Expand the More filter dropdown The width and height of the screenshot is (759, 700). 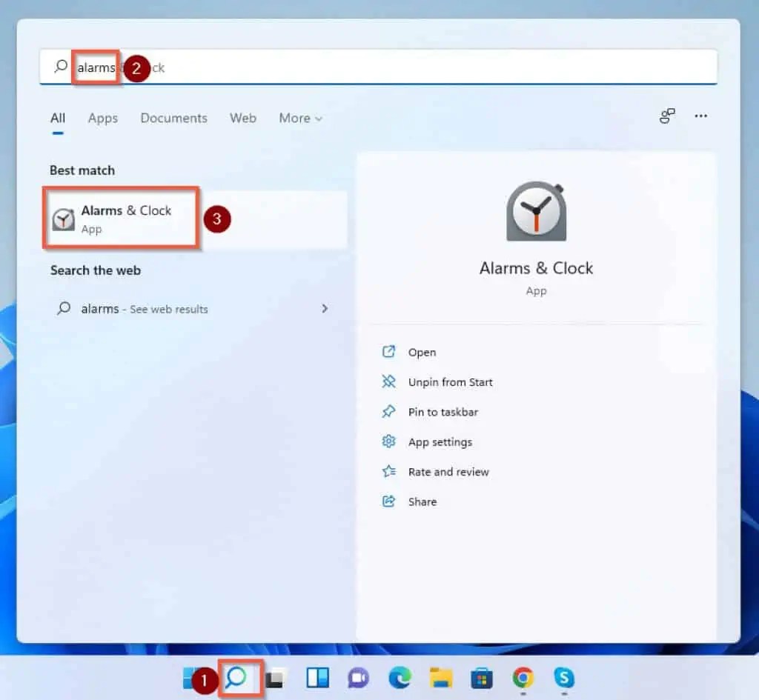click(x=299, y=118)
